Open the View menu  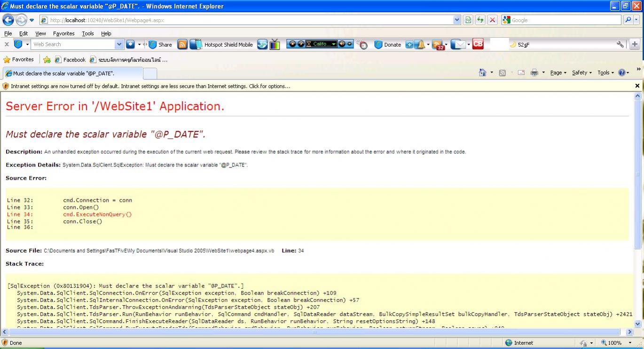[x=40, y=33]
